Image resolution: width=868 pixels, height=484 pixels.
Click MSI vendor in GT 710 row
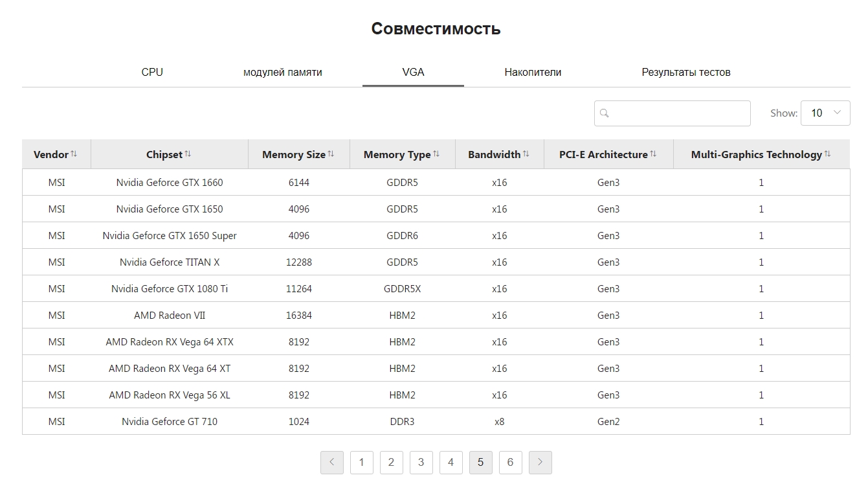coord(57,422)
